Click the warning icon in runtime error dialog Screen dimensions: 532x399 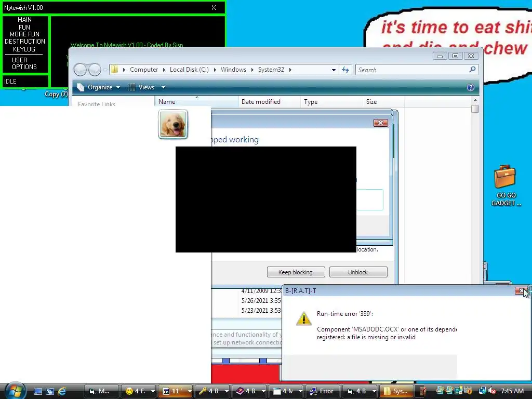[303, 318]
